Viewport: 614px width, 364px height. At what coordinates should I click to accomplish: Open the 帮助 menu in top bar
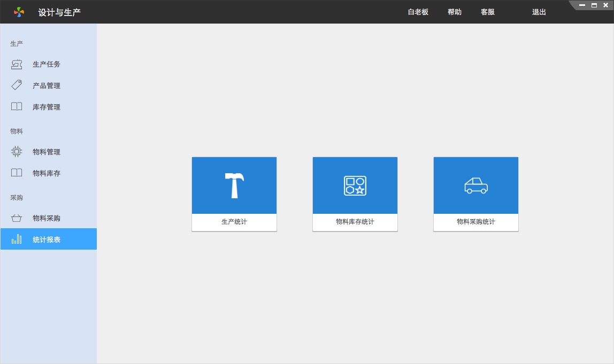455,12
